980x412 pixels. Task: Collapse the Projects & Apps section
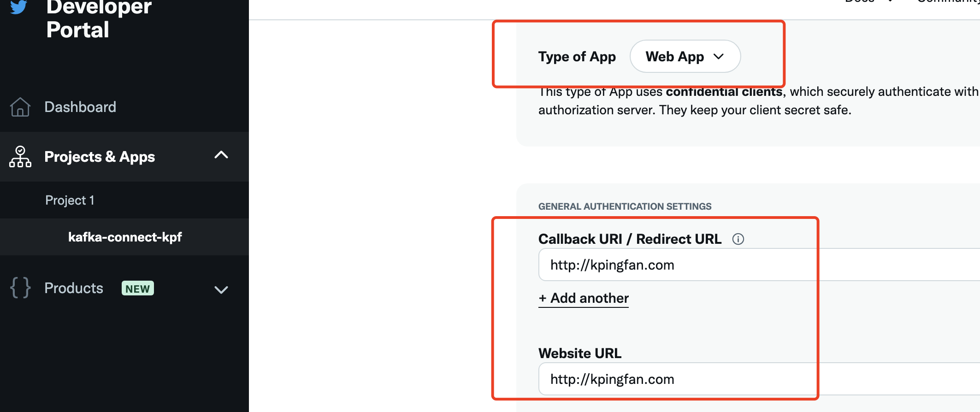pos(221,155)
